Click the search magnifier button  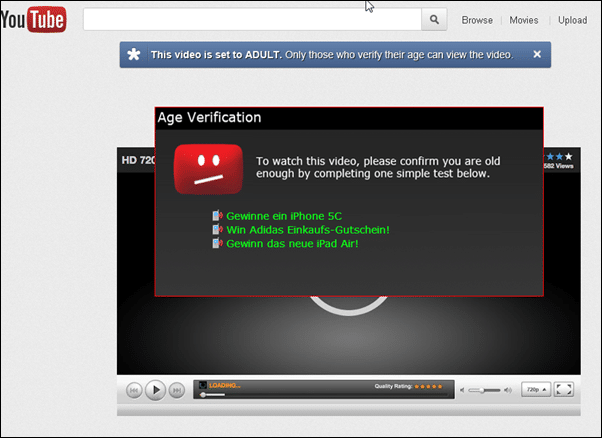point(434,19)
